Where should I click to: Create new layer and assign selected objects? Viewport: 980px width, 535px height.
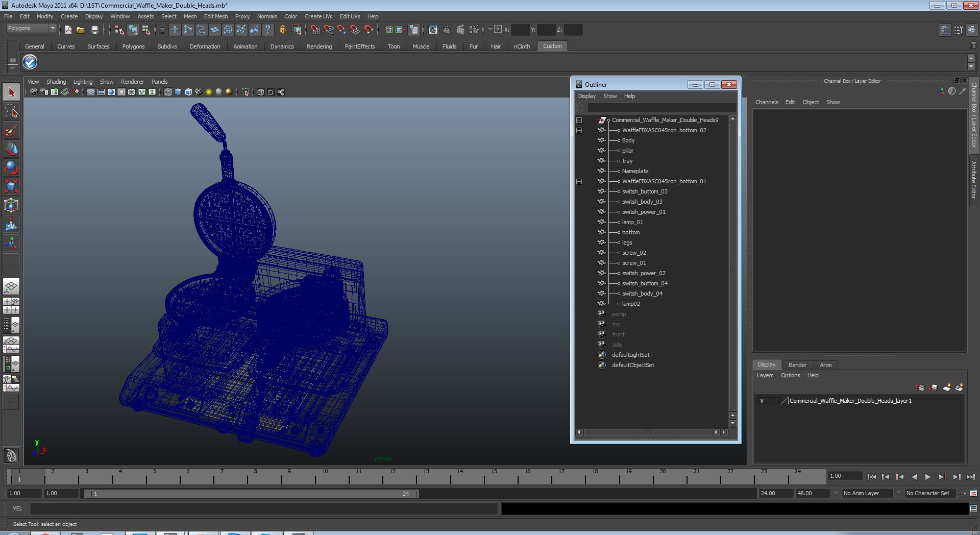tap(959, 387)
